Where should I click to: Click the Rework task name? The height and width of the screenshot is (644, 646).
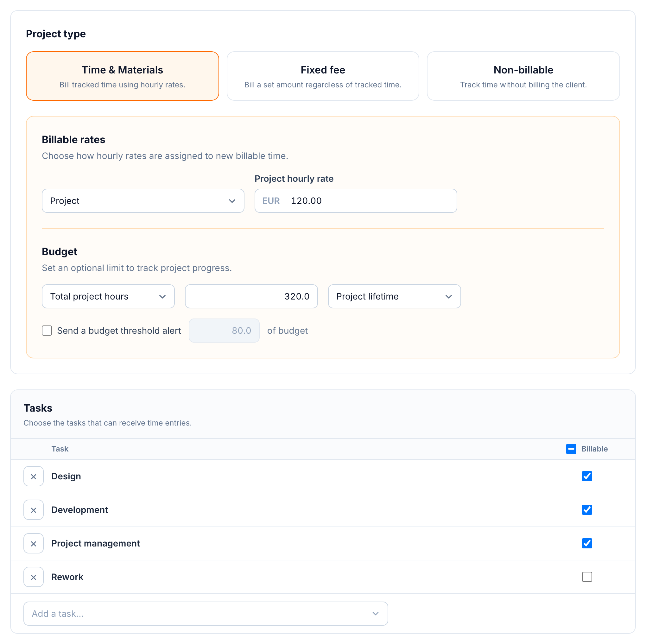(x=67, y=577)
